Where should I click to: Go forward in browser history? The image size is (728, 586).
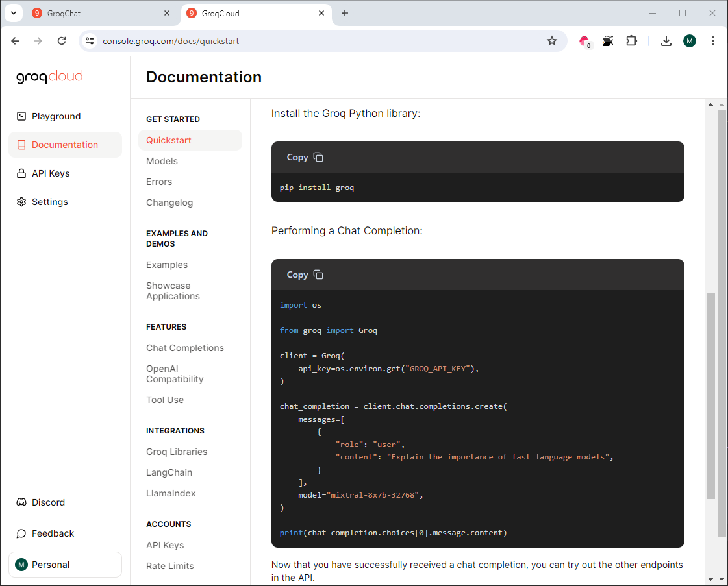[x=38, y=41]
